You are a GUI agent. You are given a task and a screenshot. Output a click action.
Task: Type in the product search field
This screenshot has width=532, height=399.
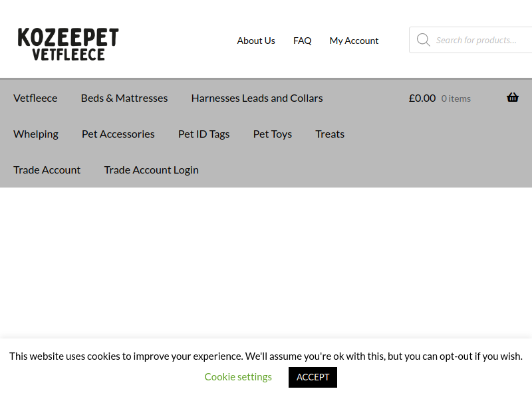tap(479, 40)
